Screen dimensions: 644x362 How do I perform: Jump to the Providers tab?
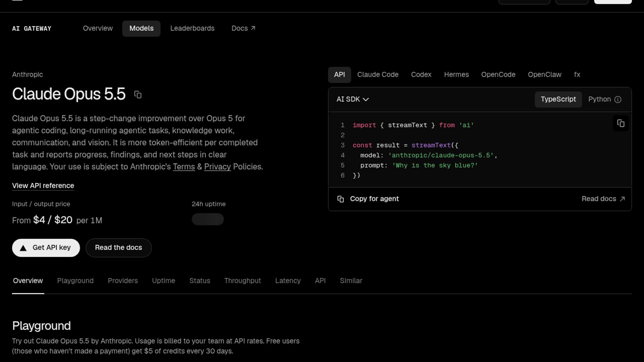tap(123, 281)
